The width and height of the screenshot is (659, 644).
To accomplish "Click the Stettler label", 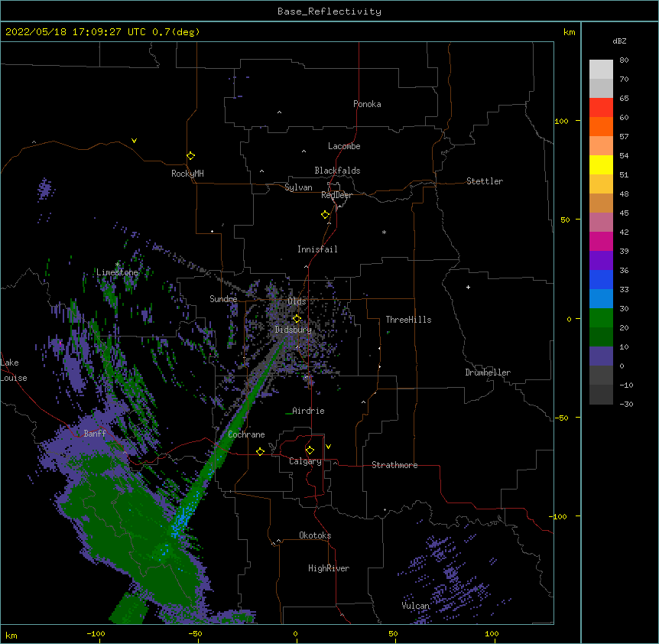I will pyautogui.click(x=485, y=181).
